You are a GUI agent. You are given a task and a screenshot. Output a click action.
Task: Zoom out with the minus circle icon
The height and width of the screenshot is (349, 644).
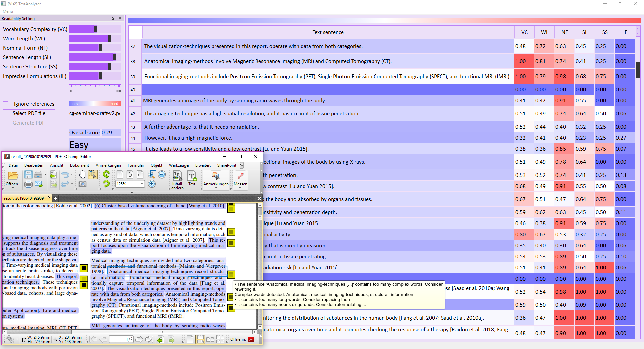162,174
